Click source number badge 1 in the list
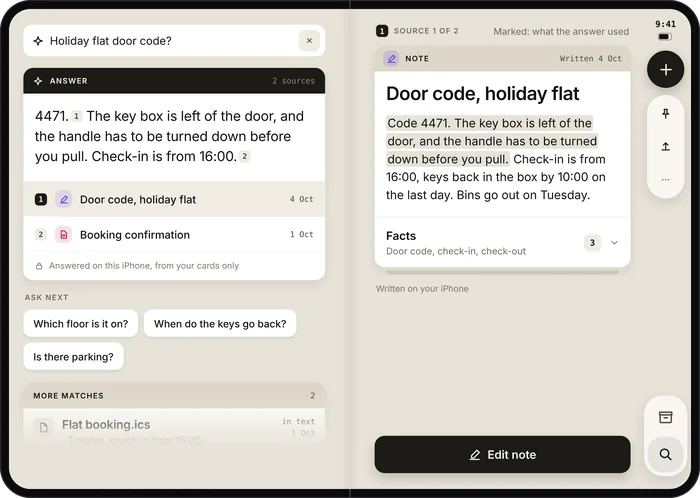This screenshot has width=700, height=498. [x=41, y=199]
